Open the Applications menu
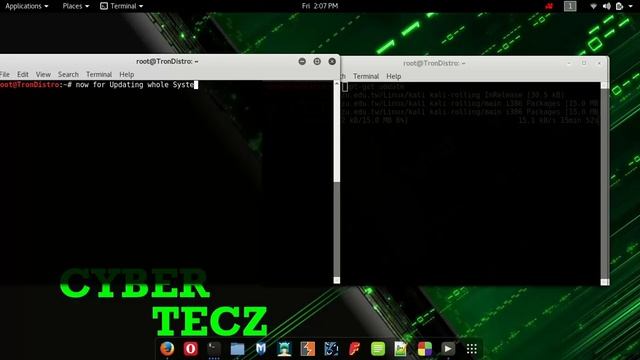The width and height of the screenshot is (640, 360). click(x=27, y=6)
